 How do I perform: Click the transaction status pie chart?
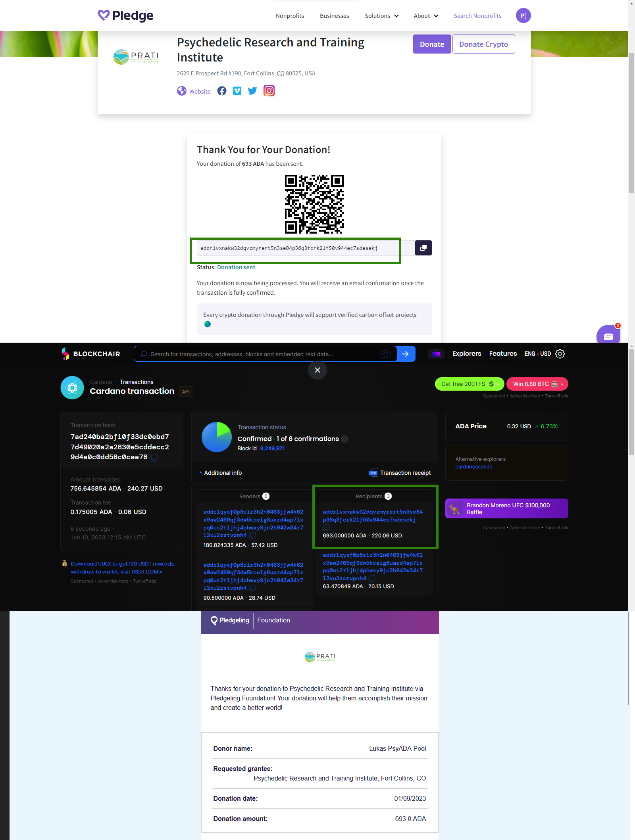coord(217,437)
